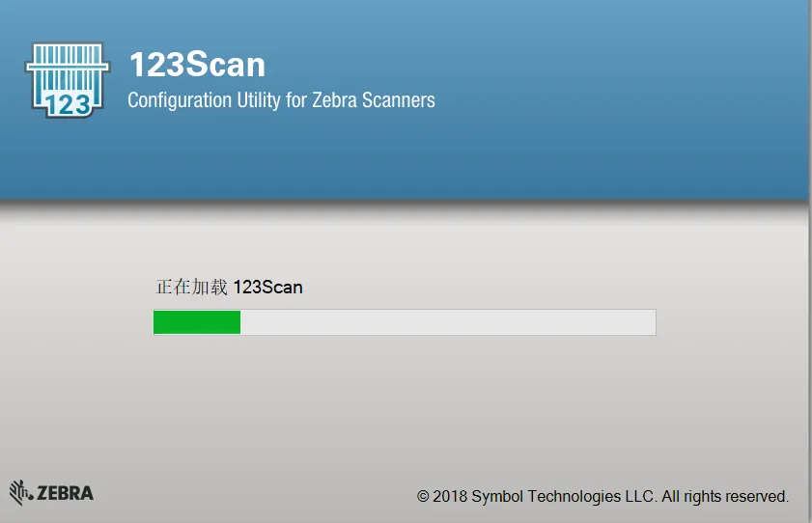
Task: Click "Zebra Scanners" in the subtitle
Action: [x=373, y=100]
